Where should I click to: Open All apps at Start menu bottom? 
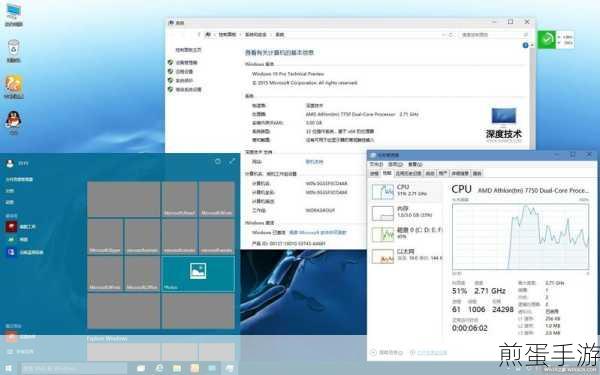pos(21,352)
